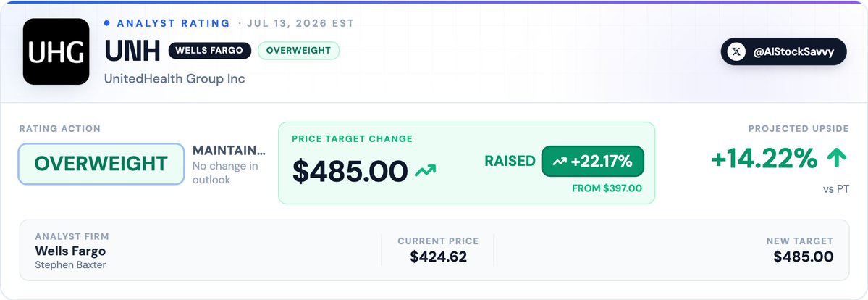Image resolution: width=868 pixels, height=300 pixels.
Task: Click the Overweight green pill tag
Action: (298, 51)
